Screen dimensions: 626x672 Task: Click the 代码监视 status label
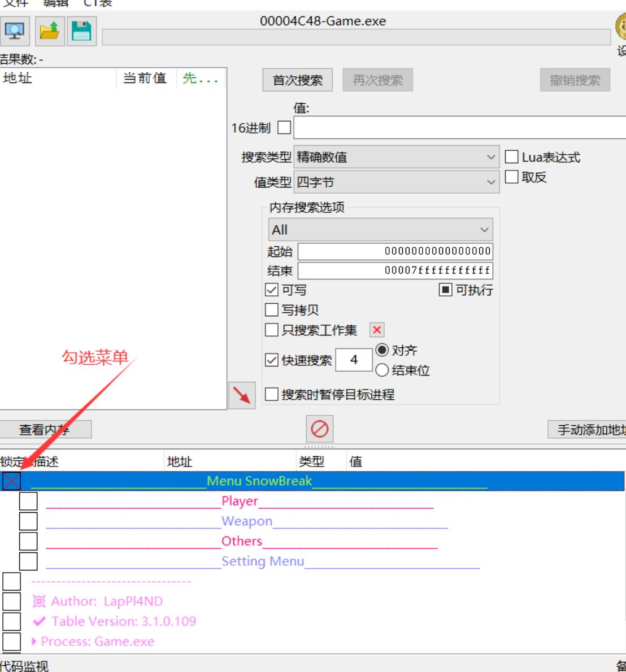point(24,666)
